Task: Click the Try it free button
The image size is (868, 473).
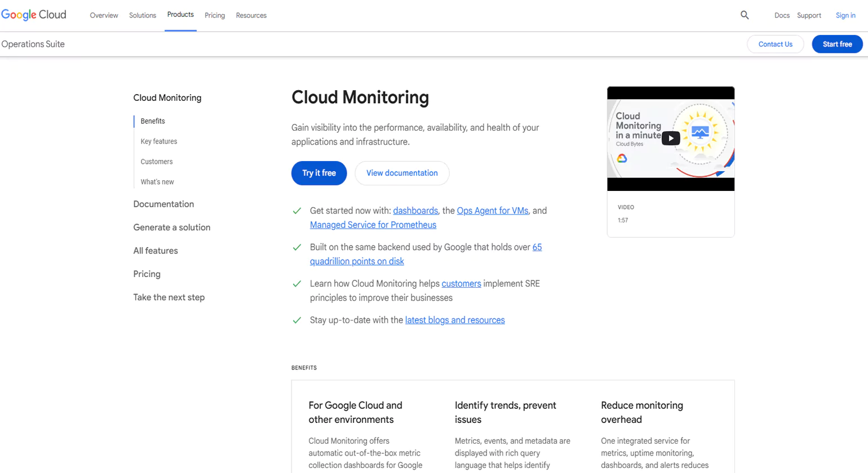Action: point(318,173)
